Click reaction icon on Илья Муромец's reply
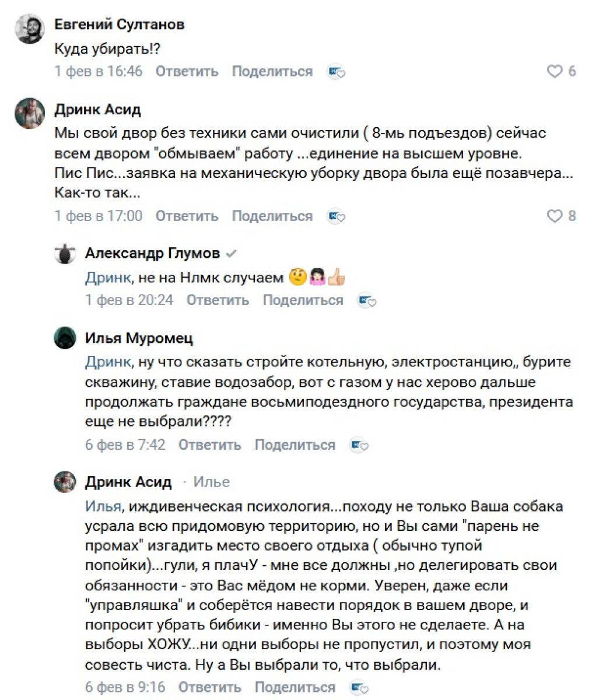This screenshot has height=700, width=592. [x=359, y=445]
